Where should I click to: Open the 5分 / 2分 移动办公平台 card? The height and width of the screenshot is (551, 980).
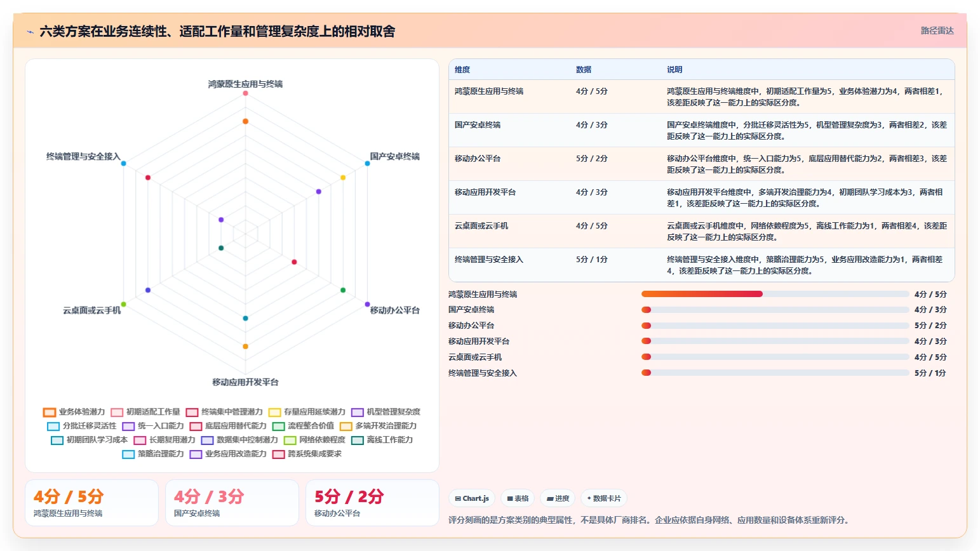pos(372,503)
